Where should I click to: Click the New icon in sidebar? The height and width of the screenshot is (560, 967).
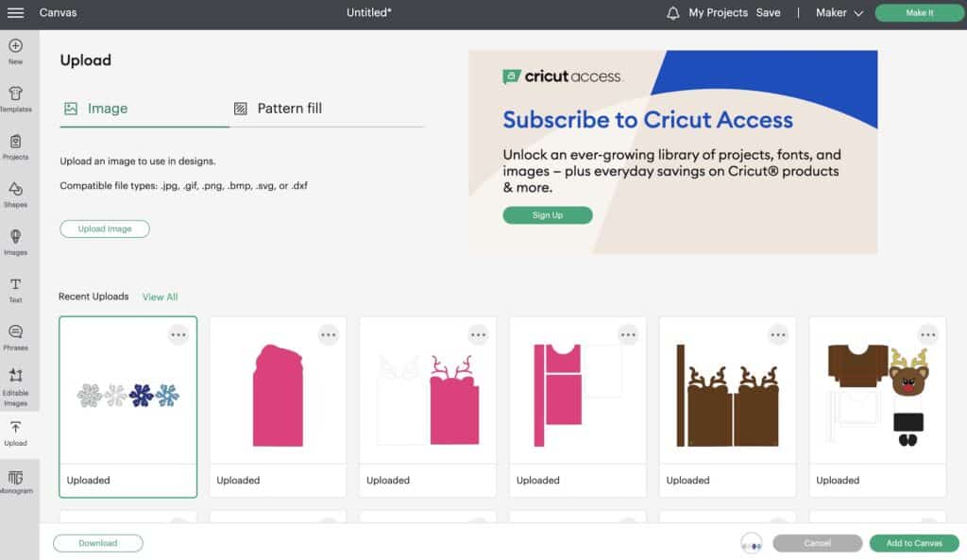[x=15, y=52]
